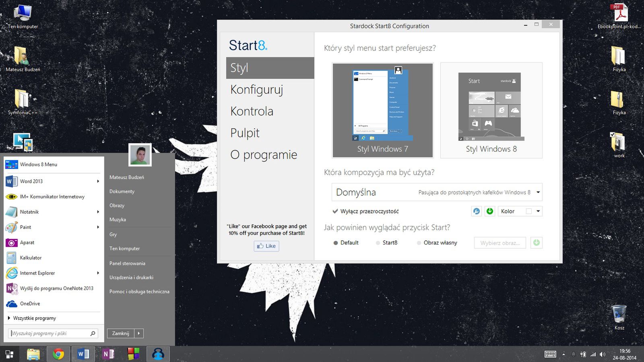Choose the Styl Windows 8 thumbnail
This screenshot has width=644, height=362.
point(491,110)
